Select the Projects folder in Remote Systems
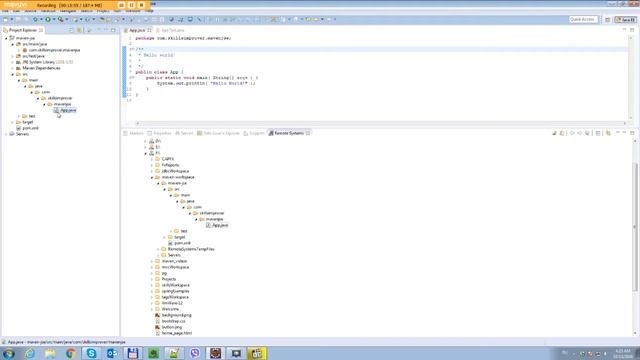The height and width of the screenshot is (360, 640). (169, 279)
